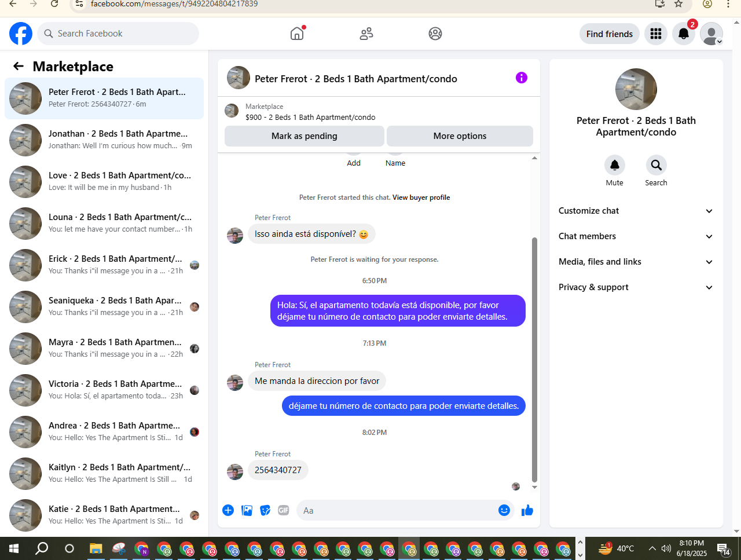This screenshot has height=560, width=741.
Task: Open More options for the listing
Action: pos(460,136)
